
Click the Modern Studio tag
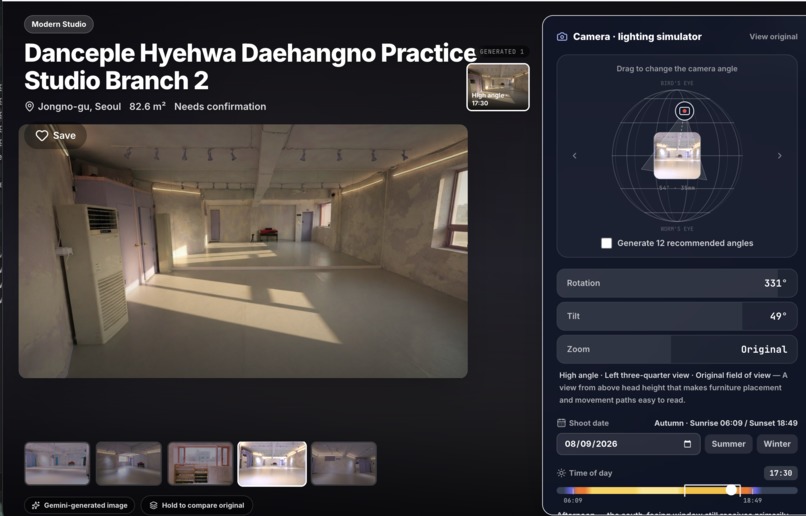59,24
